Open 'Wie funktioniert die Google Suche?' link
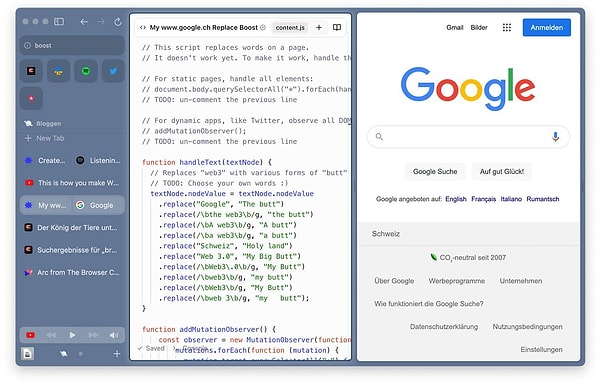This screenshot has height=384, width=600. coord(429,304)
